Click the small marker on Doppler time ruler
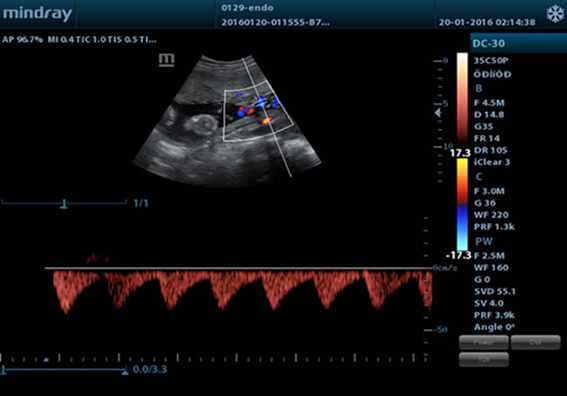 [46, 359]
